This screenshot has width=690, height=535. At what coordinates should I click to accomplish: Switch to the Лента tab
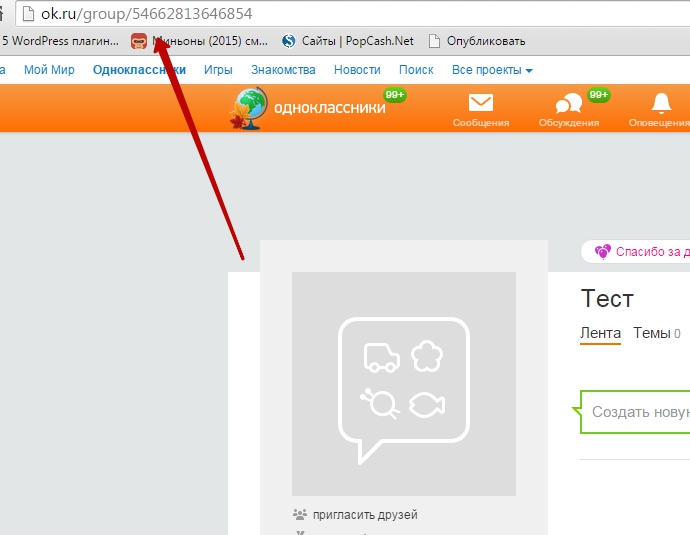click(x=600, y=333)
